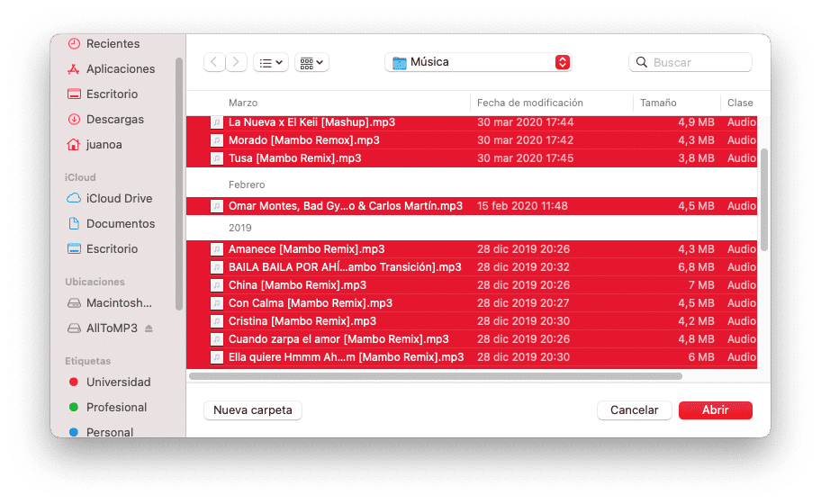
Task: Open Descargas folder in sidebar
Action: (x=105, y=120)
